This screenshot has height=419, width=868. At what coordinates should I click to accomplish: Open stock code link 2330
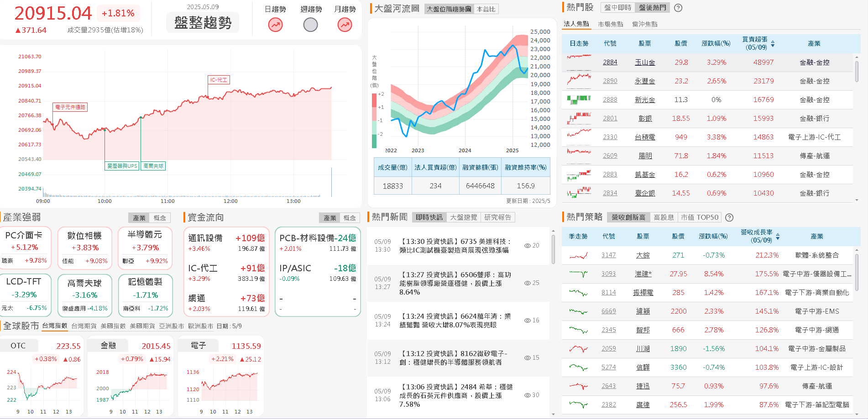[x=610, y=137]
